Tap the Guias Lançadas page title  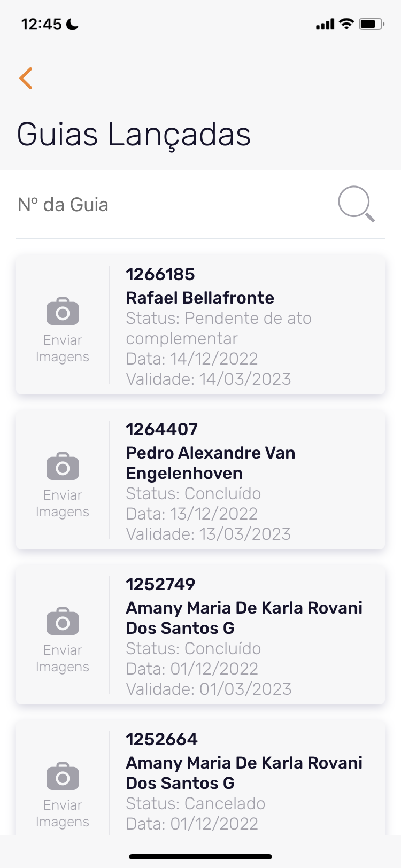pyautogui.click(x=134, y=134)
